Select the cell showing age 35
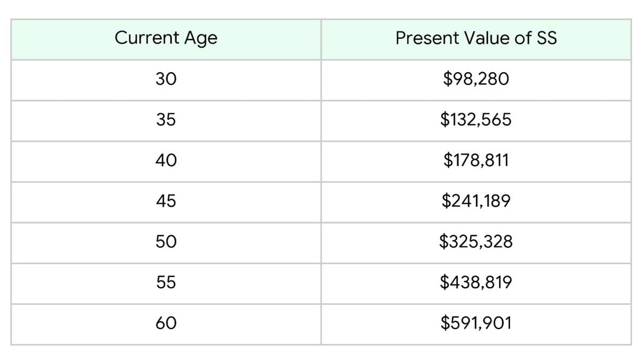This screenshot has width=642, height=364. pyautogui.click(x=166, y=120)
